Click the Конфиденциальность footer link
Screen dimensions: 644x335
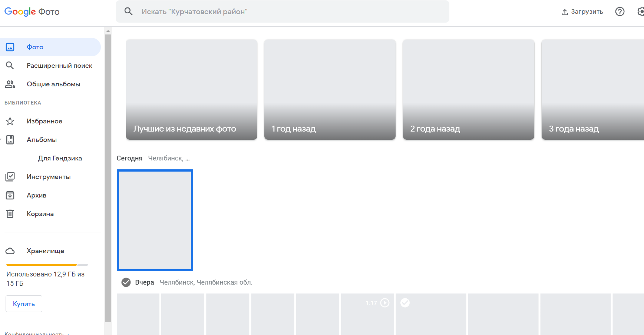pyautogui.click(x=34, y=333)
